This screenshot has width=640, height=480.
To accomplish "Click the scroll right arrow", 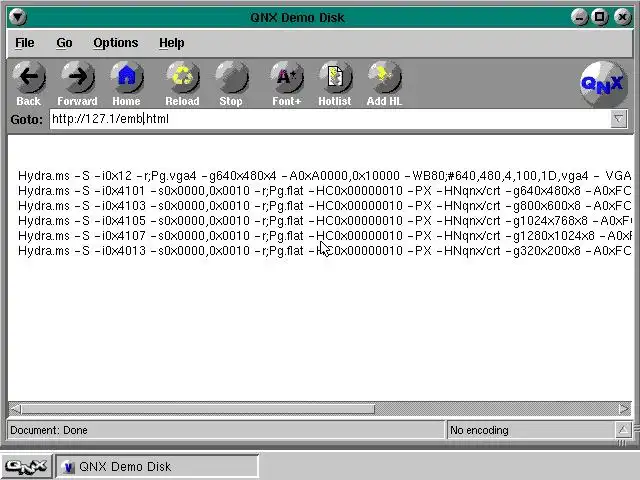I will pyautogui.click(x=624, y=409).
